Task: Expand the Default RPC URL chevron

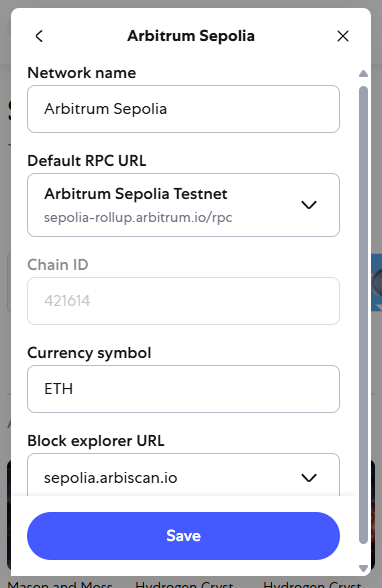Action: point(309,205)
